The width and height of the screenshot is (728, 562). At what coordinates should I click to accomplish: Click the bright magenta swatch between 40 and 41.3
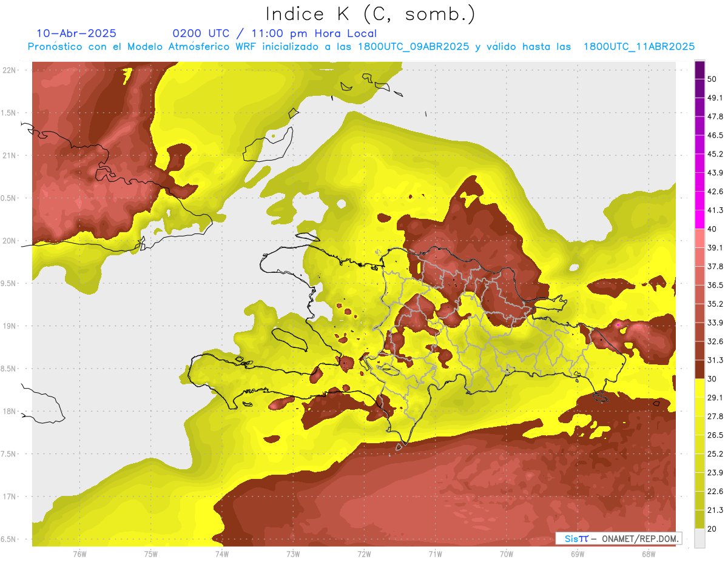click(699, 219)
